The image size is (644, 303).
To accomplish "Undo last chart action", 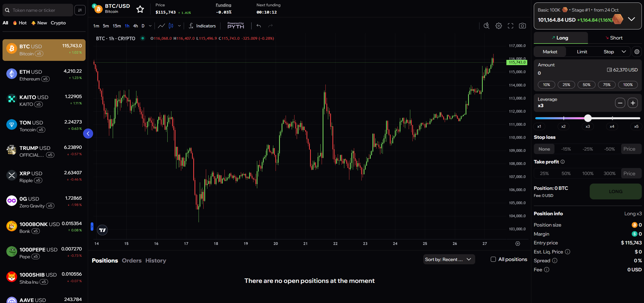I will (x=259, y=26).
